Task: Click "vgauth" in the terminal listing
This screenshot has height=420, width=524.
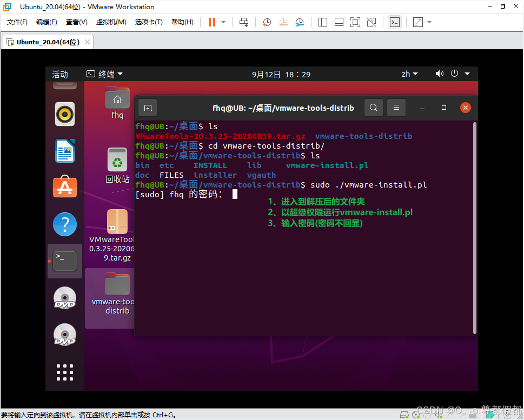Action: click(261, 175)
